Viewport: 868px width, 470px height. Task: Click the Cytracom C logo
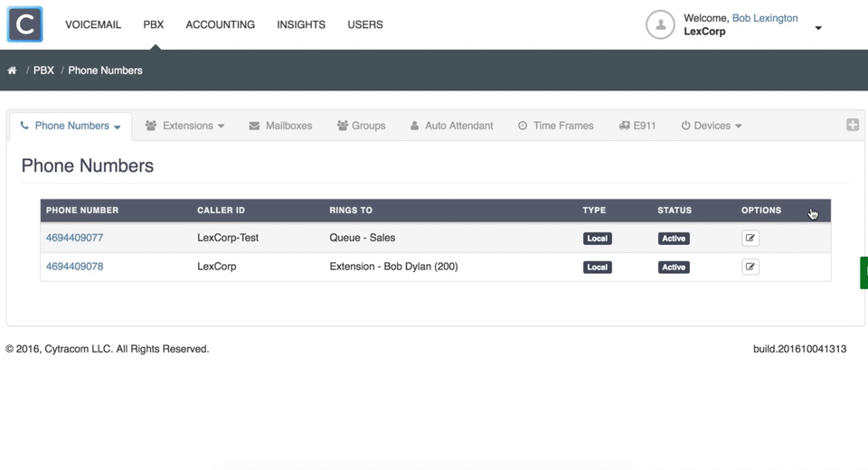click(25, 24)
